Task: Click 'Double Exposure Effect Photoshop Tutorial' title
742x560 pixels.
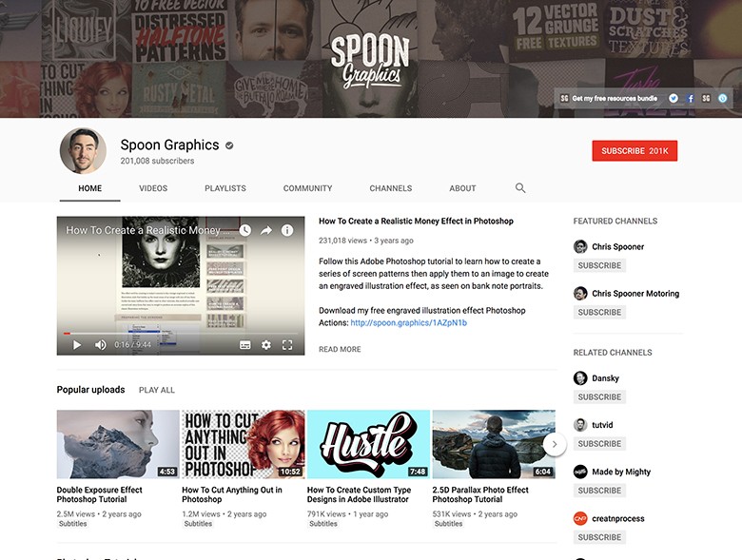Action: pos(99,494)
